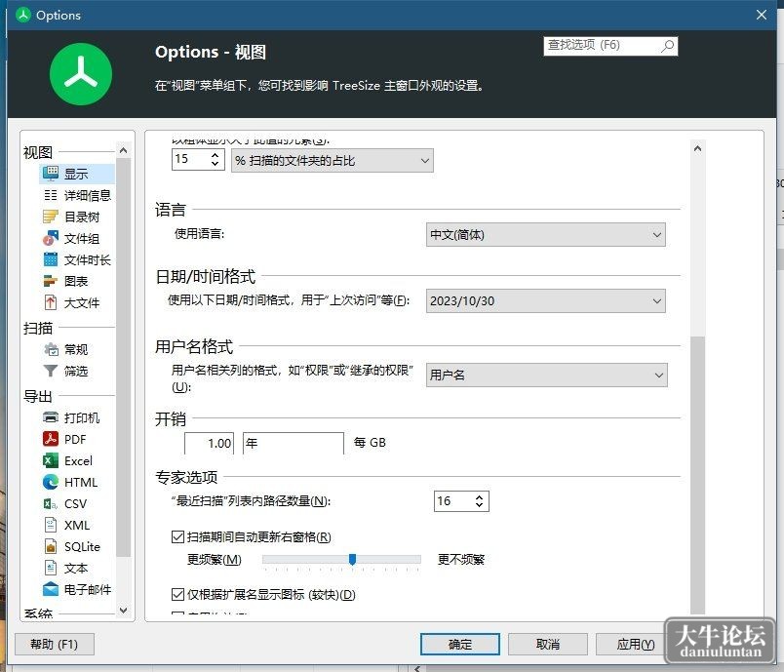The height and width of the screenshot is (672, 784).
Task: Click the 筛选 funnel icon
Action: click(x=51, y=371)
